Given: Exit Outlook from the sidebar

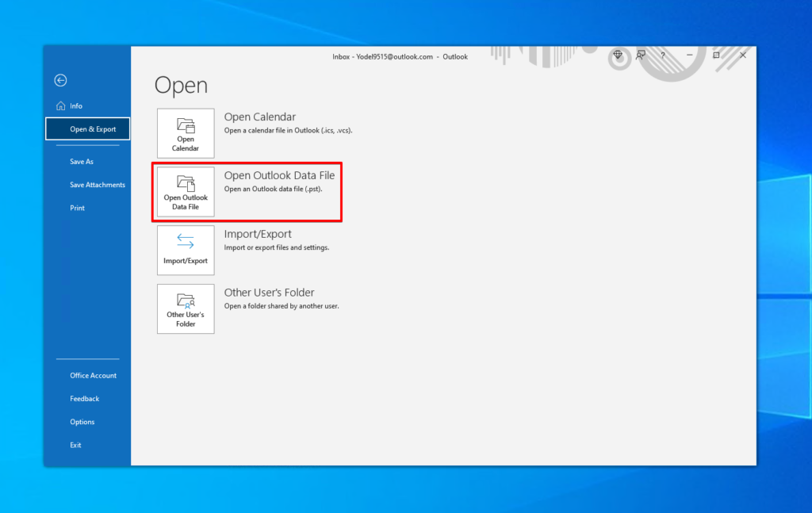Looking at the screenshot, I should click(75, 445).
